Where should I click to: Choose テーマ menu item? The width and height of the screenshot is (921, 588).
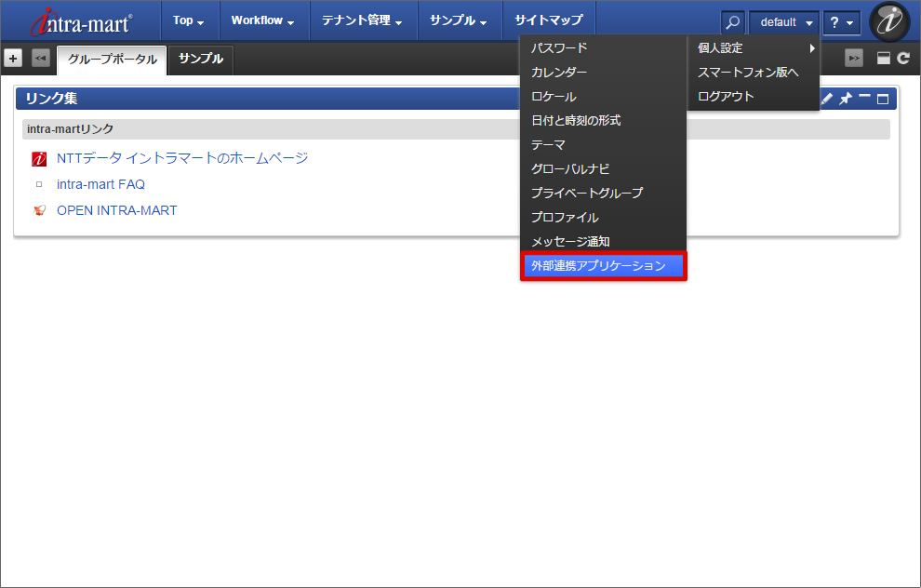[x=603, y=144]
